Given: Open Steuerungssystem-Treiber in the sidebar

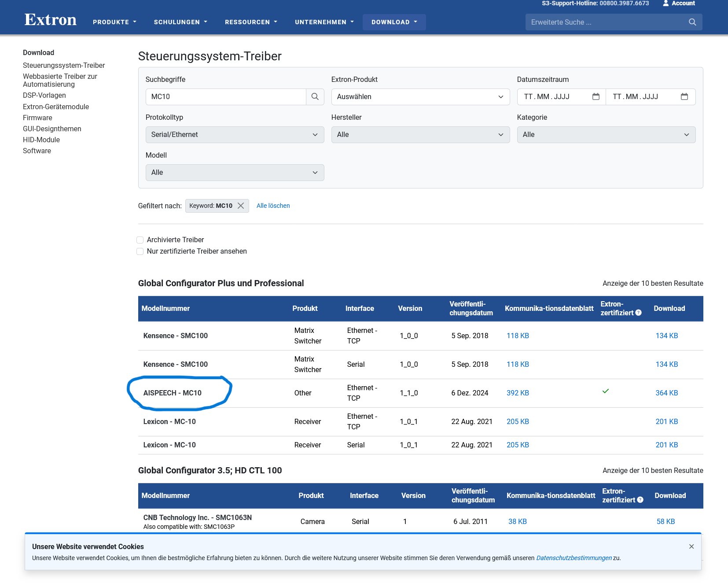Looking at the screenshot, I should tap(64, 66).
